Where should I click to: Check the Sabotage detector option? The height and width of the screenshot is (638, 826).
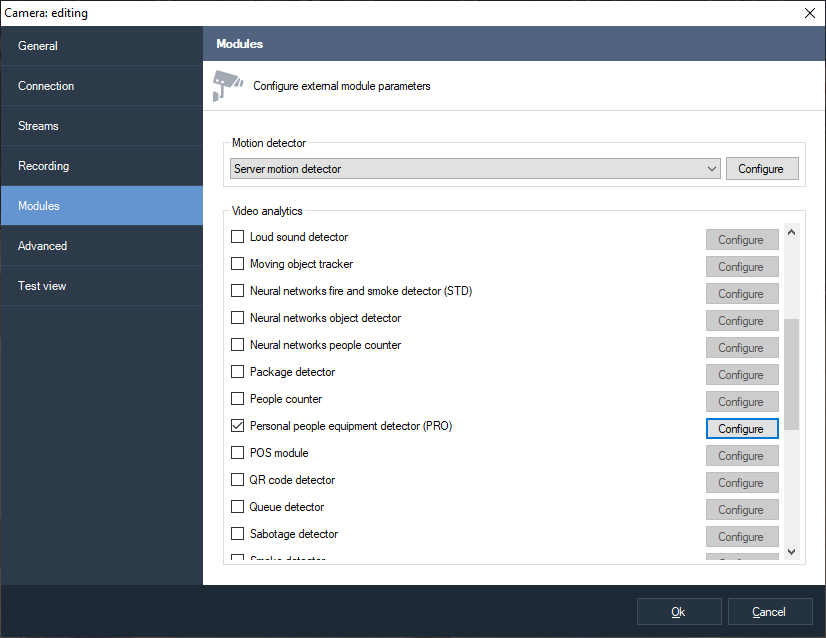[x=238, y=534]
